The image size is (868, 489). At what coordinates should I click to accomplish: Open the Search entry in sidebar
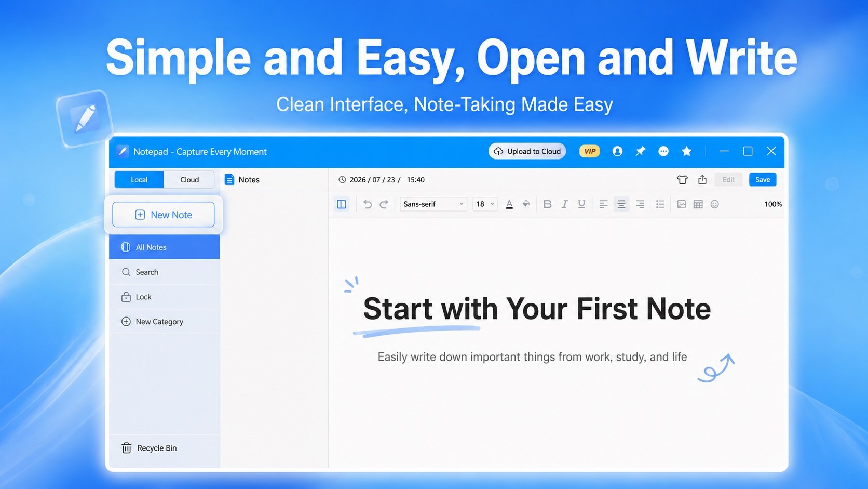point(165,272)
